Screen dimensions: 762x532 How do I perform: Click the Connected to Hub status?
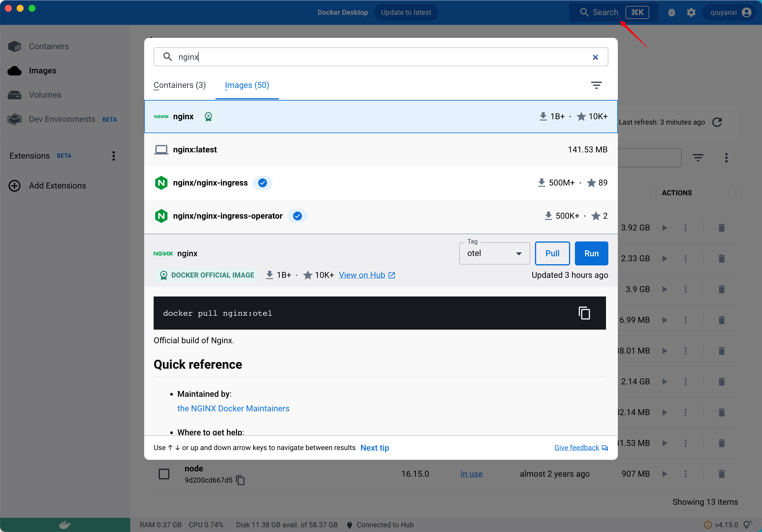tap(380, 525)
